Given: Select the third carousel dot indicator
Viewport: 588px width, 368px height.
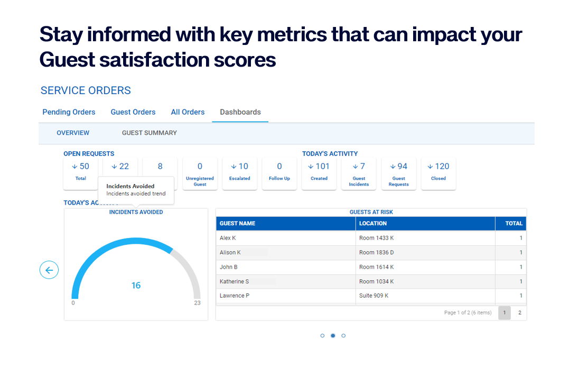Looking at the screenshot, I should (x=343, y=335).
